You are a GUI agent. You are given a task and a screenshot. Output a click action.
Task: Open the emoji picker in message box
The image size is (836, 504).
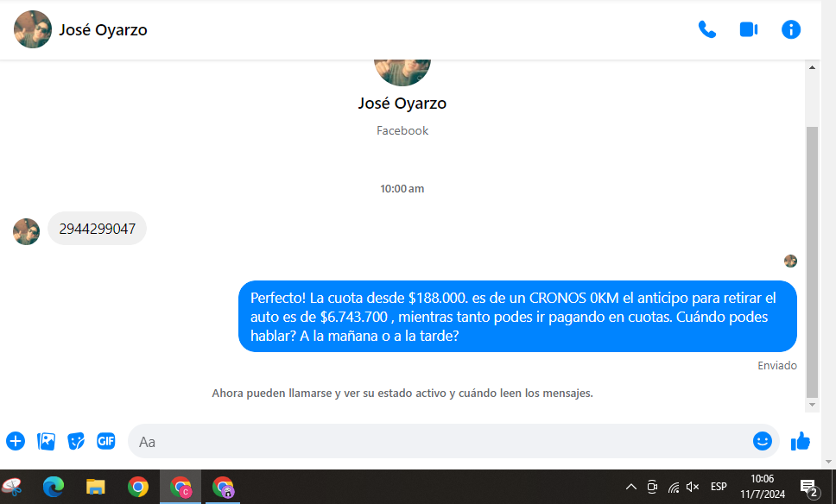click(x=762, y=441)
